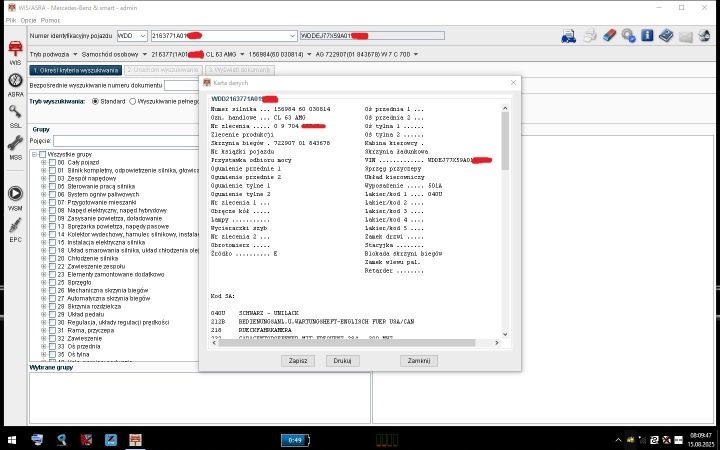
Task: Click the magnifier app icon in taskbar
Action: tap(62, 440)
